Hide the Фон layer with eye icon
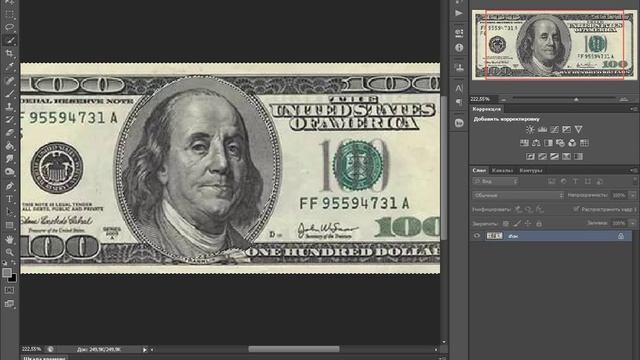 pyautogui.click(x=477, y=236)
